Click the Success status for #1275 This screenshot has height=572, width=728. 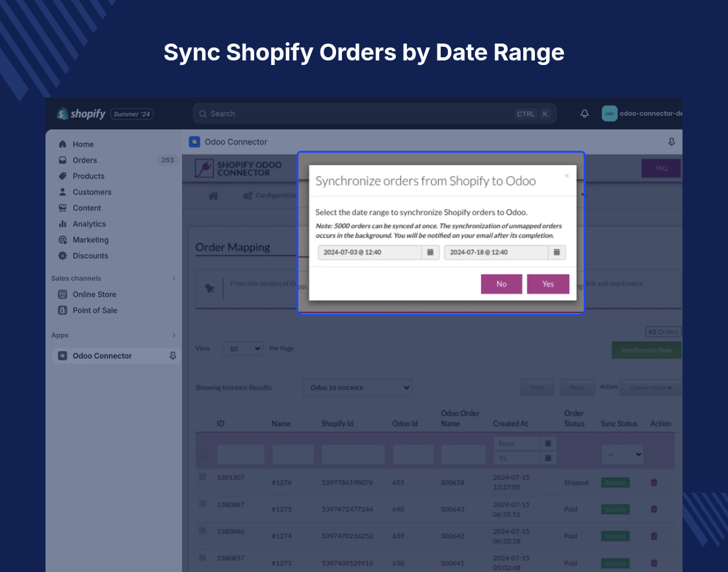tap(615, 510)
